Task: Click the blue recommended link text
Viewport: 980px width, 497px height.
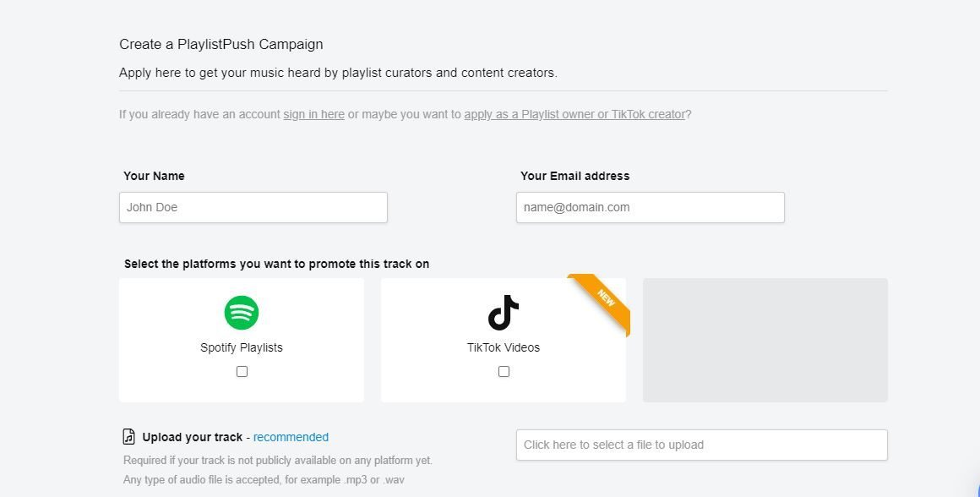Action: pyautogui.click(x=291, y=437)
